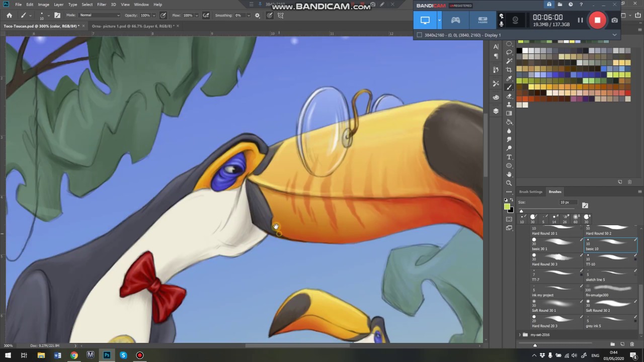Switch to the Brush Settings tab
Screen dimensions: 644x362
click(531, 192)
